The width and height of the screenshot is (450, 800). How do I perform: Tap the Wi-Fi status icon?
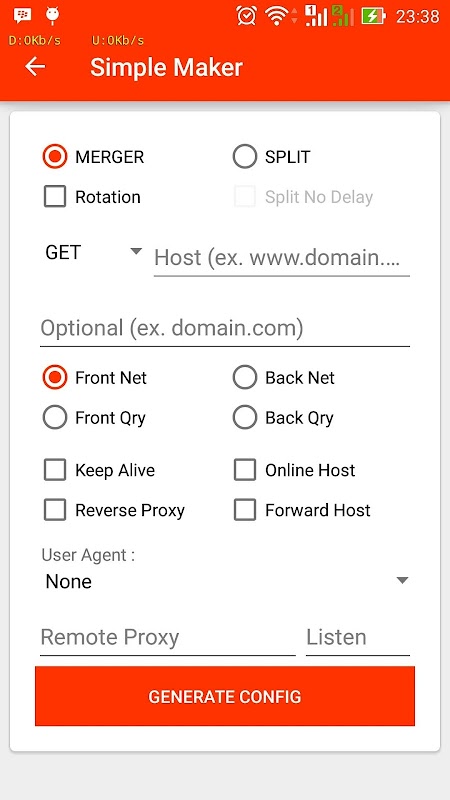pos(277,16)
